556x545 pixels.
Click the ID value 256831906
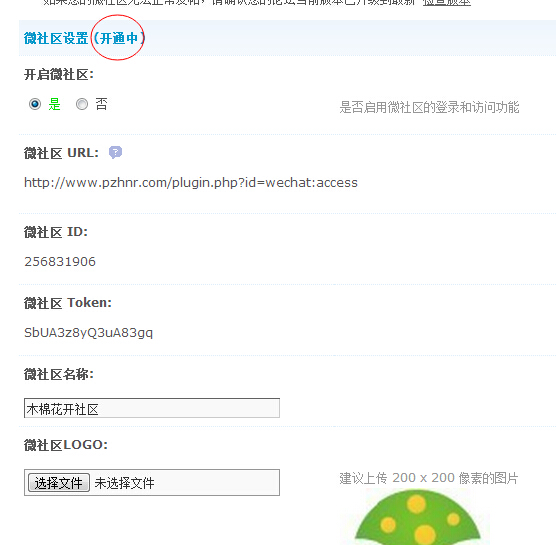(x=60, y=262)
